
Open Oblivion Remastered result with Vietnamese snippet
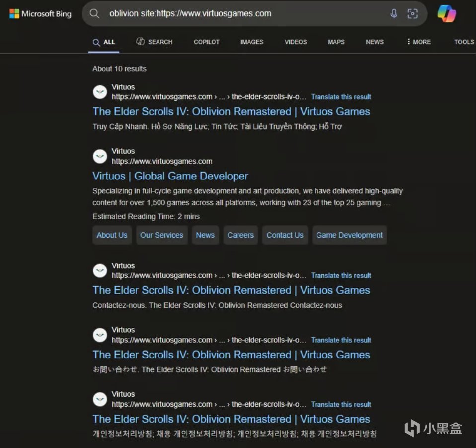coord(232,112)
